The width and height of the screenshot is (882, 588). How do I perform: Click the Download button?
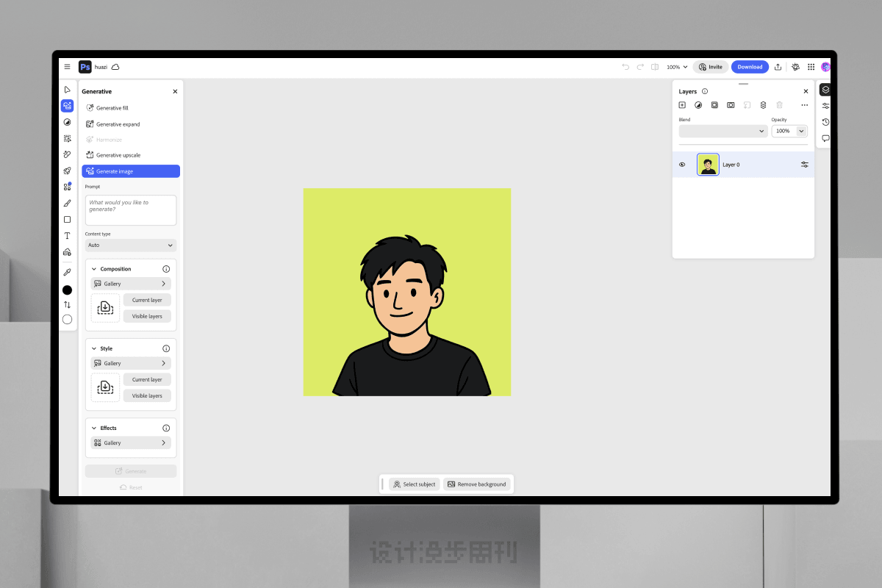pyautogui.click(x=750, y=67)
